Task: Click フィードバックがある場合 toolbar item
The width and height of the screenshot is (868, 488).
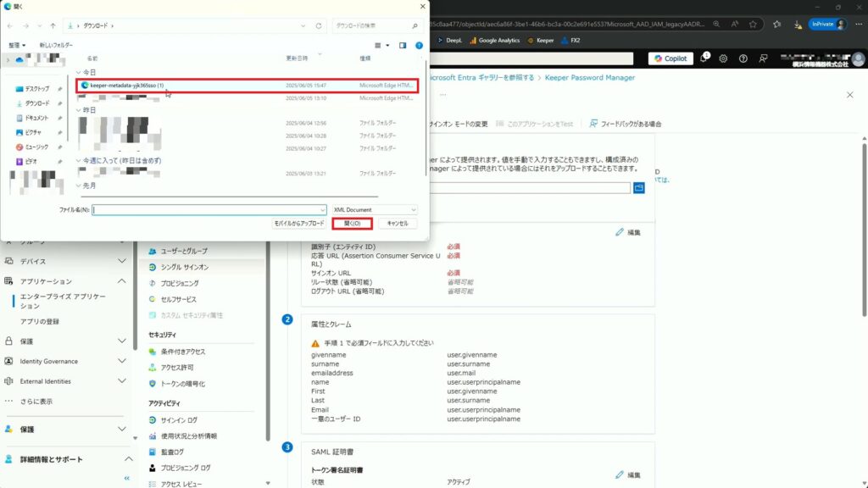Action: (625, 124)
